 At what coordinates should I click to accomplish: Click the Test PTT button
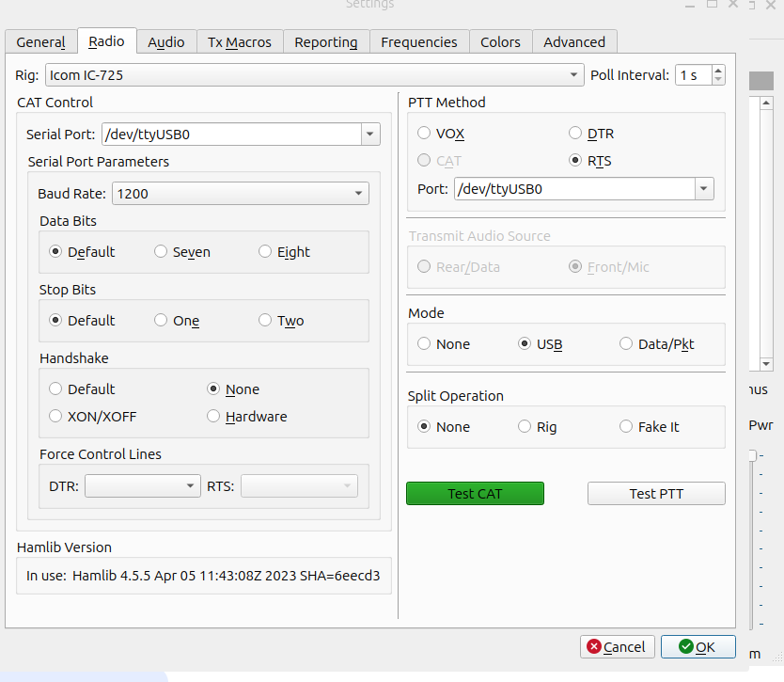[x=656, y=494]
